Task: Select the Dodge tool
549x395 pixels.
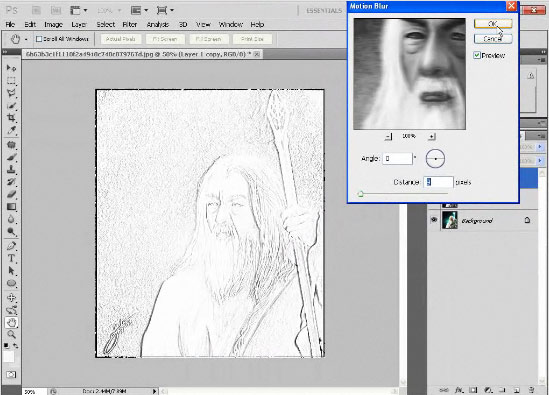Action: click(11, 231)
